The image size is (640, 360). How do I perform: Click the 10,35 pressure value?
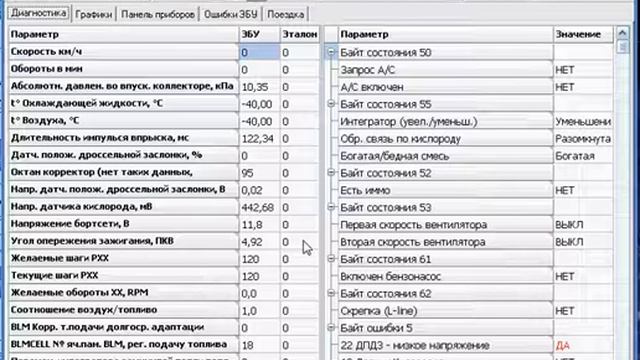click(254, 87)
